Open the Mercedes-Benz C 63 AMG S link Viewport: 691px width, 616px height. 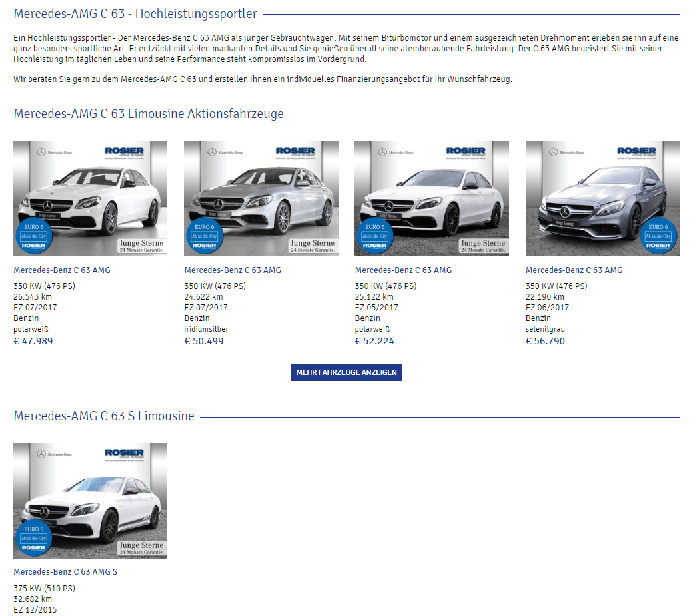[x=65, y=572]
